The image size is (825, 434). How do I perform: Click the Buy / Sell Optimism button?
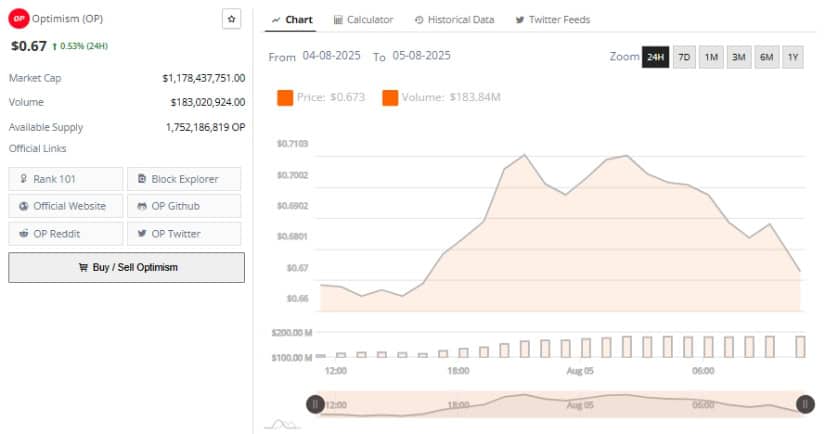pyautogui.click(x=126, y=267)
